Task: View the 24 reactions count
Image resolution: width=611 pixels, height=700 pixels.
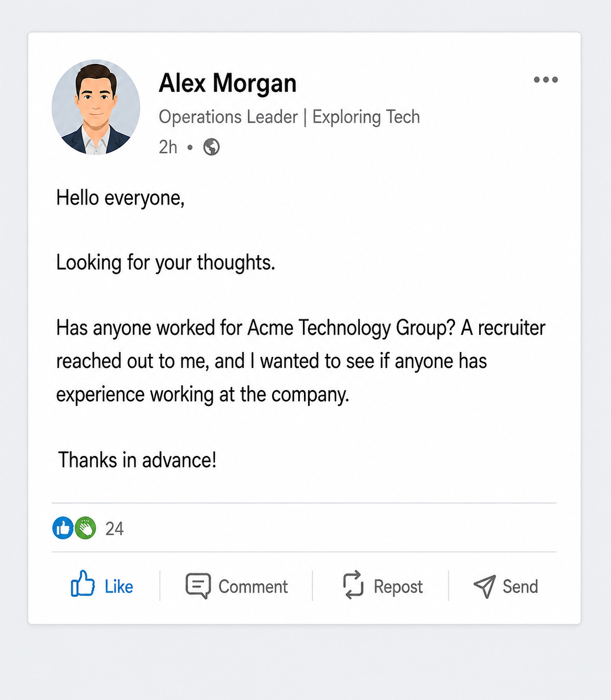Action: click(115, 529)
